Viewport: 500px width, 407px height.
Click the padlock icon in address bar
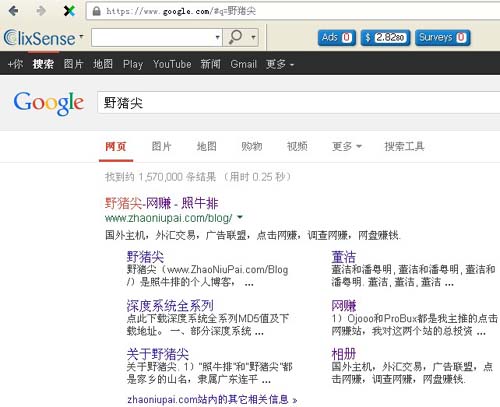(x=96, y=11)
